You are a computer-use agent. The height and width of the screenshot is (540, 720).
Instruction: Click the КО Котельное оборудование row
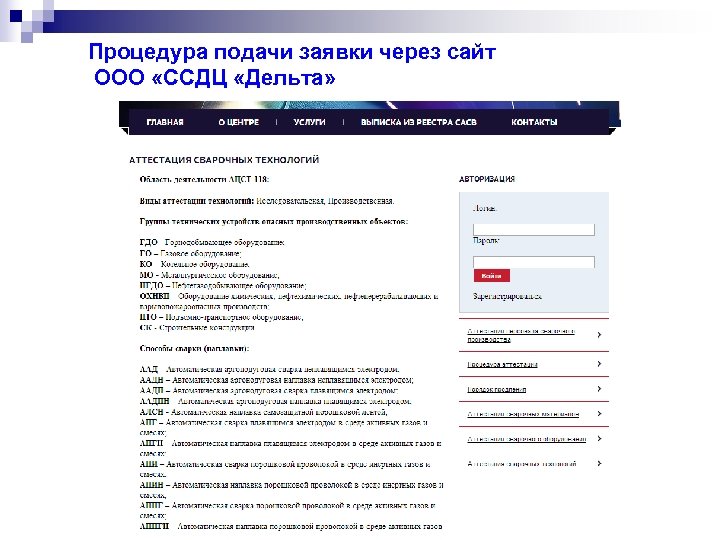click(x=194, y=264)
